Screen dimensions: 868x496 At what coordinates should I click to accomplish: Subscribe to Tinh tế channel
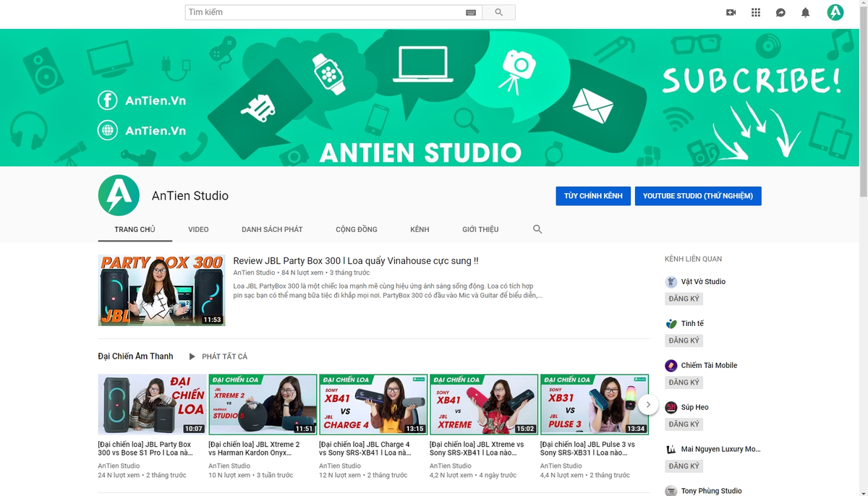[684, 341]
